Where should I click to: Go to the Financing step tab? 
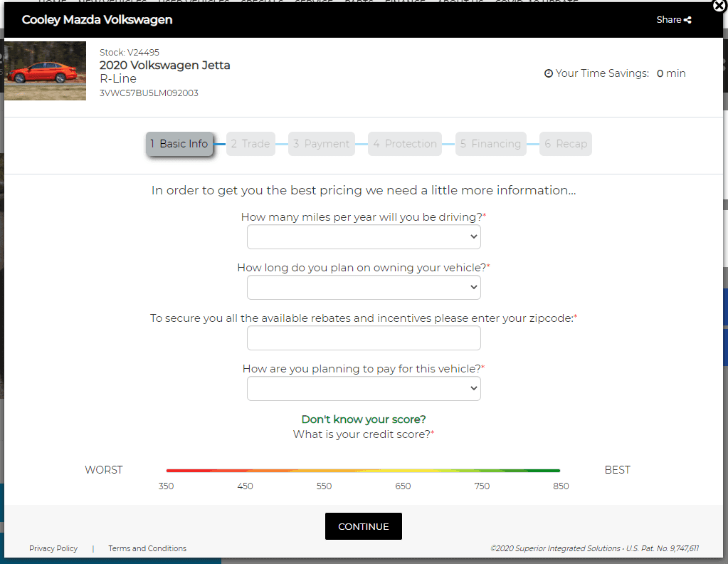[491, 144]
